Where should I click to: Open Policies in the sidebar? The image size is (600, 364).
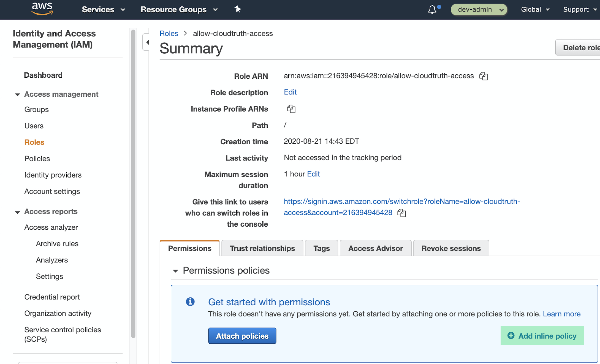(x=37, y=159)
